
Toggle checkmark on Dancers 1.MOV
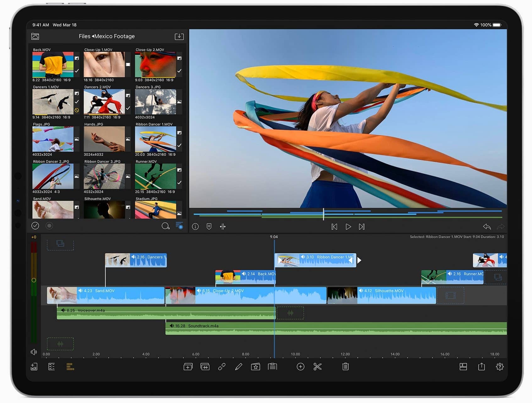coord(77,102)
